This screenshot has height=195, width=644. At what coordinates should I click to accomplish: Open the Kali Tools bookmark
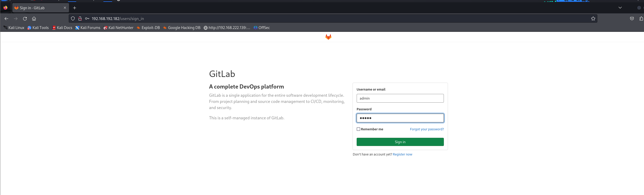click(38, 28)
